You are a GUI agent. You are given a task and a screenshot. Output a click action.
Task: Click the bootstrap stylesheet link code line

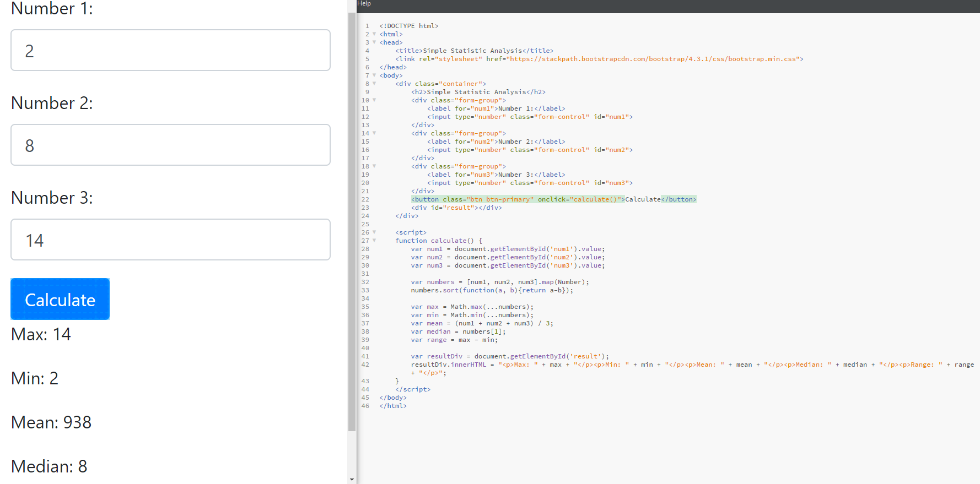click(x=599, y=59)
